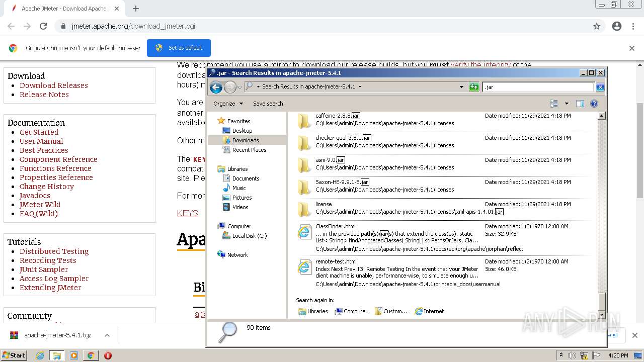The width and height of the screenshot is (644, 362).
Task: Click Chrome back button
Action: tap(11, 26)
